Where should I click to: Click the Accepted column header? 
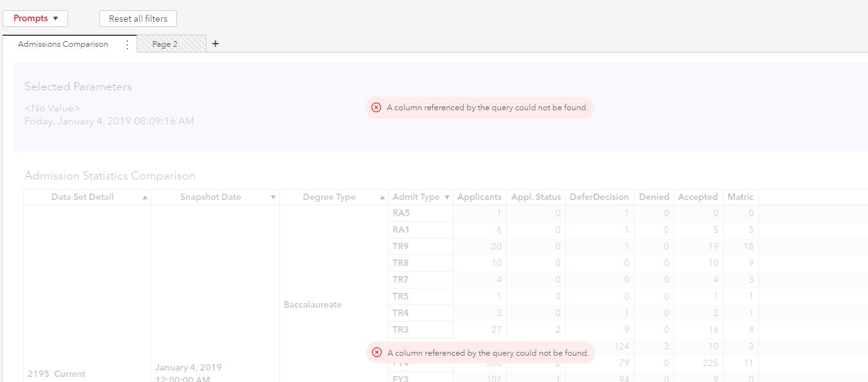click(x=697, y=197)
